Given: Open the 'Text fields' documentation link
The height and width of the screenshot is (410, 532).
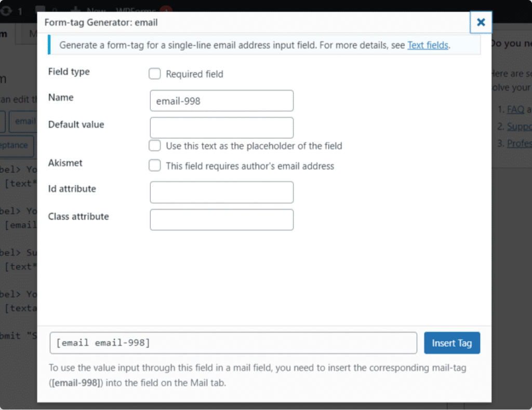Looking at the screenshot, I should click(x=428, y=45).
